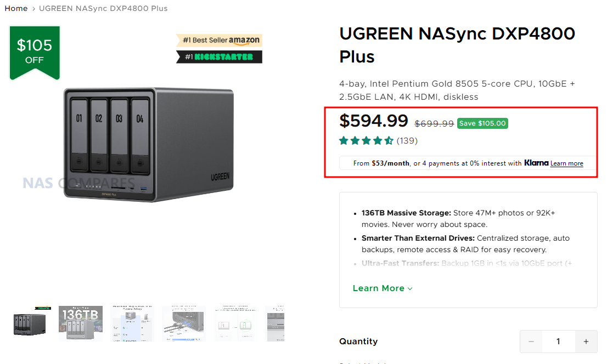Click the Save $105.00 green tag
The height and width of the screenshot is (364, 607).
[482, 123]
